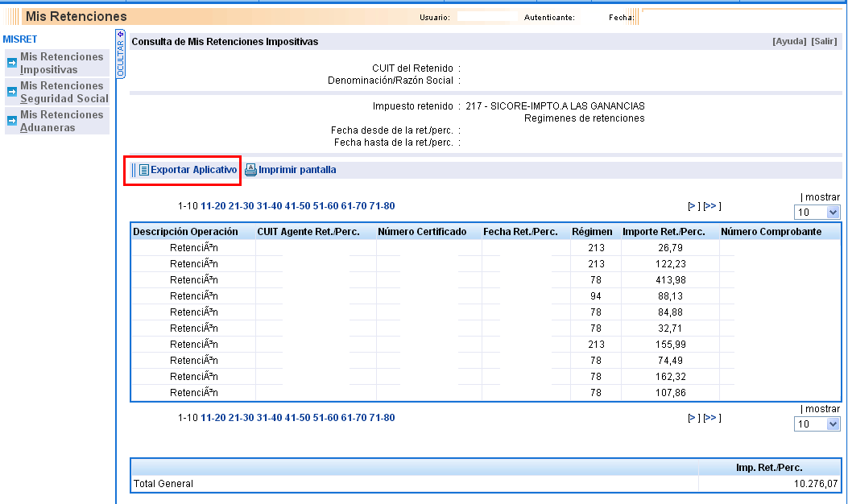Open the mostrar dropdown below the table
The image size is (848, 504).
coord(817,424)
